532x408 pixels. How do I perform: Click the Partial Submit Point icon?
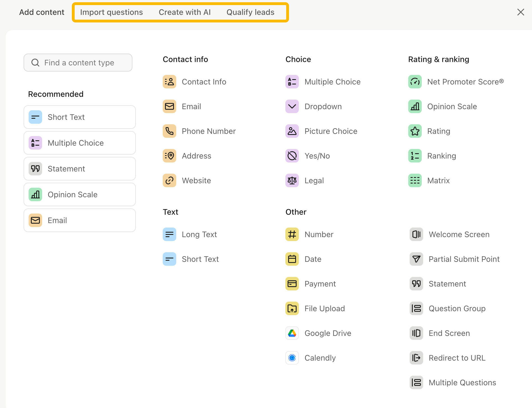416,259
